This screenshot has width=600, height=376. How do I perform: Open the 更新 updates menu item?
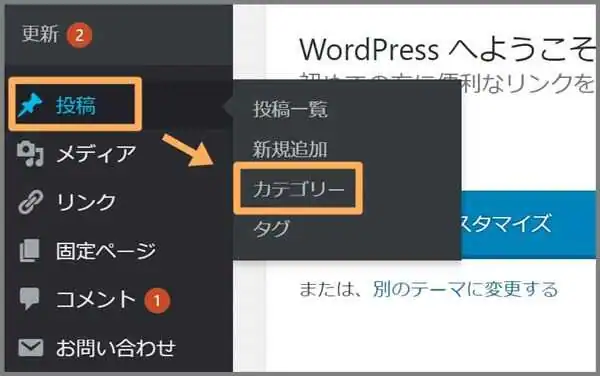pos(40,34)
